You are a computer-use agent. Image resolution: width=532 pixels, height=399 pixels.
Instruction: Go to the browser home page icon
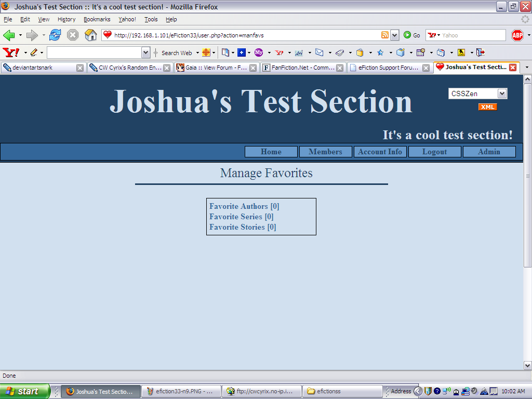point(90,35)
